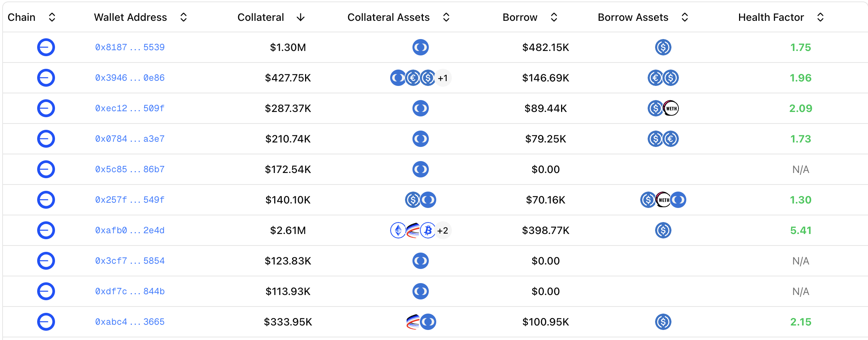Click the +1 collateral badge for 0x3946...0e86

point(443,78)
